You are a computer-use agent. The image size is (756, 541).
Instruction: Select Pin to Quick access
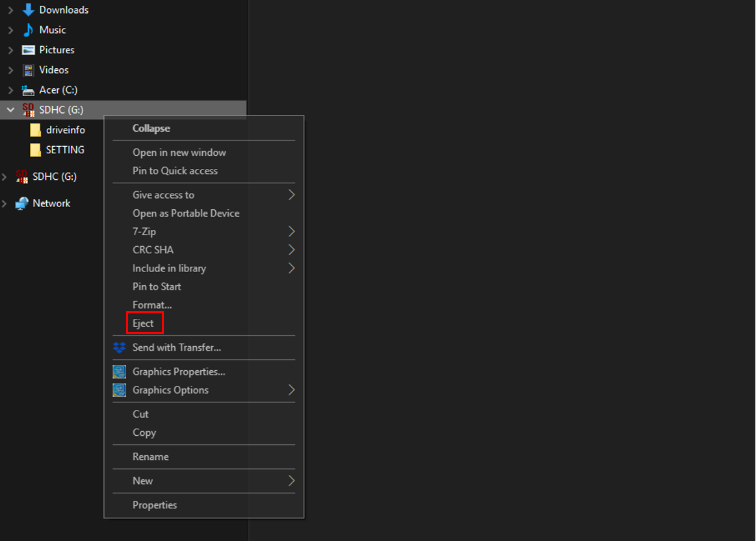[x=175, y=171]
